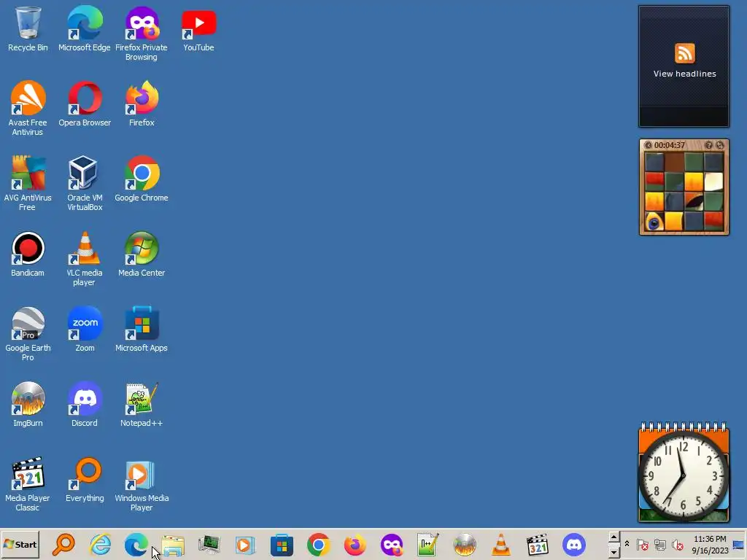Select the Discord desktop shortcut
747x560 pixels.
(85, 404)
